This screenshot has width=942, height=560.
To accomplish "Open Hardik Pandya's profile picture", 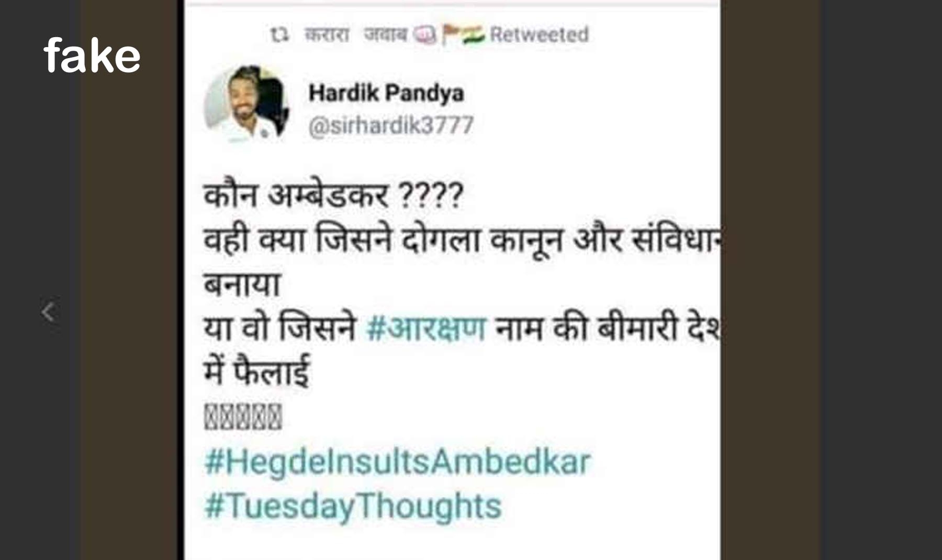I will (246, 104).
